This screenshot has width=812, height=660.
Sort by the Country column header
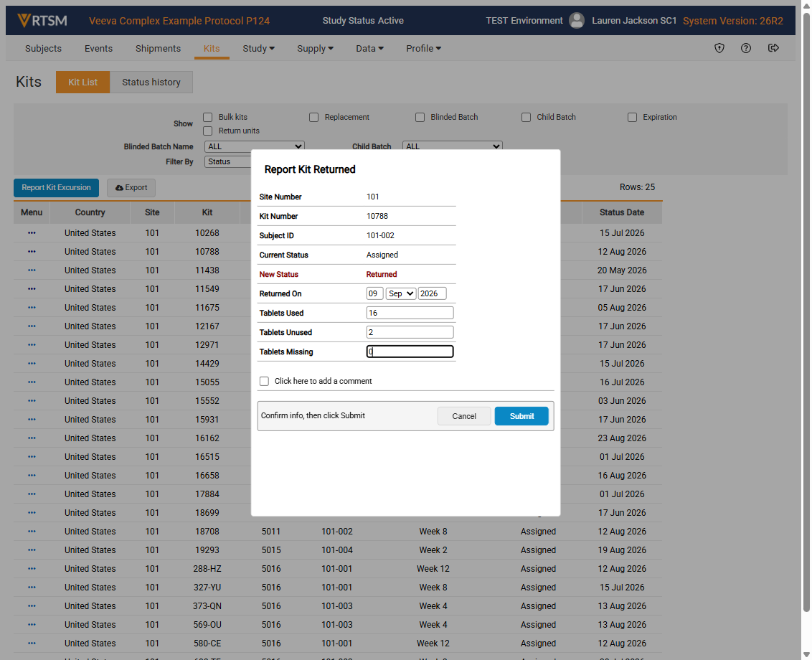90,212
